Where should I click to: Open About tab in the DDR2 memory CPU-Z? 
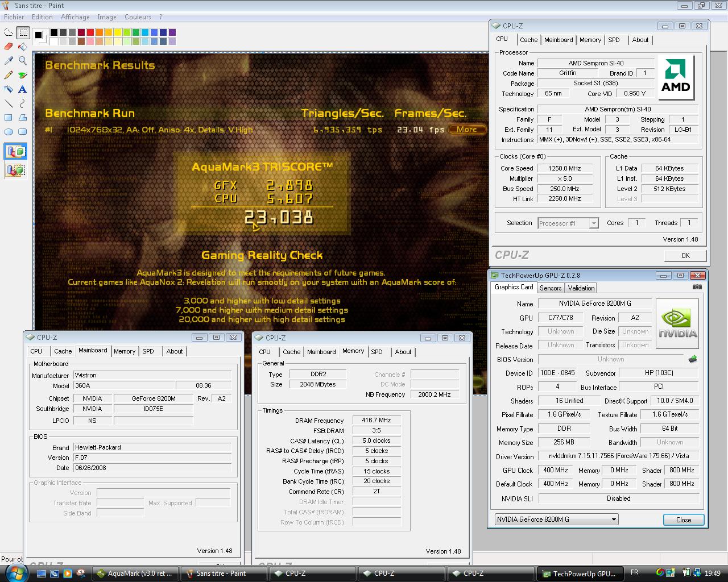click(x=403, y=352)
